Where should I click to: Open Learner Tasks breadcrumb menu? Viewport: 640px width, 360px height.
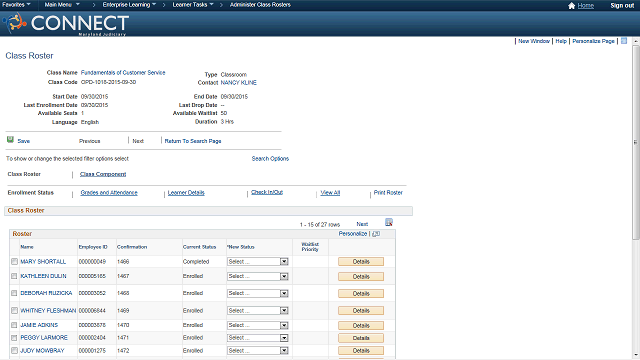pyautogui.click(x=193, y=5)
